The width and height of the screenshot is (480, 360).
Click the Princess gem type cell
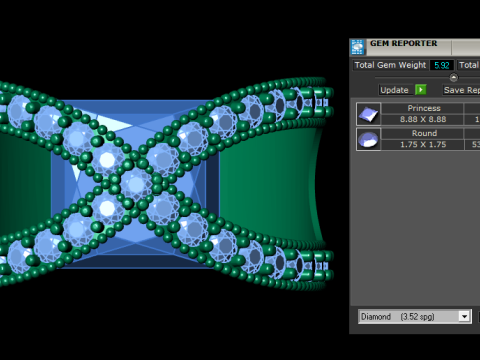(x=422, y=108)
